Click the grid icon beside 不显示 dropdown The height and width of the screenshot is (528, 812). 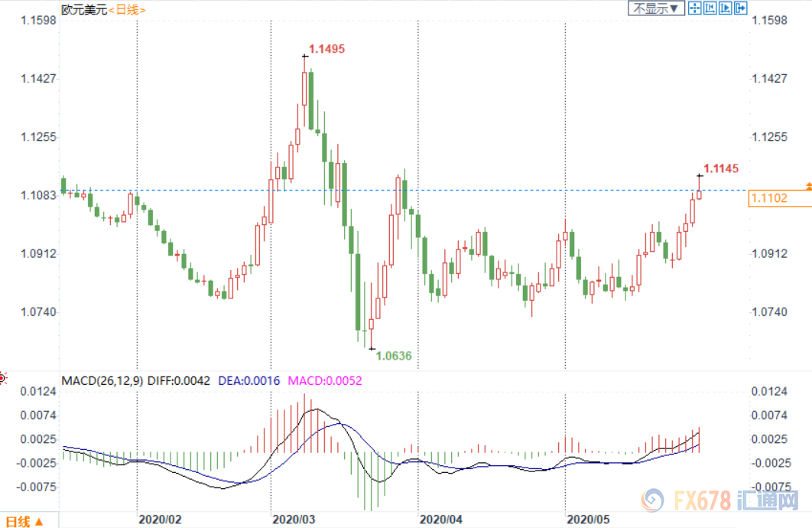694,8
